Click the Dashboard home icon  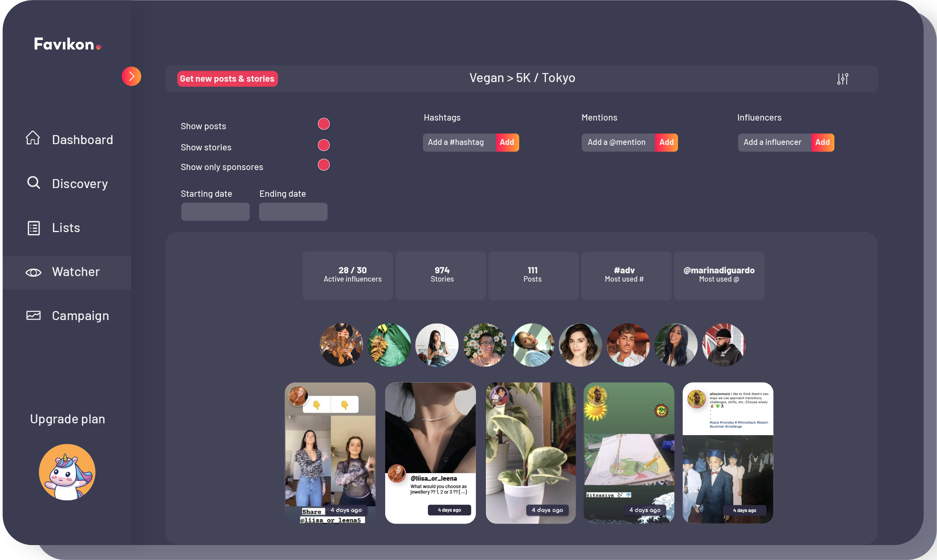click(x=33, y=138)
